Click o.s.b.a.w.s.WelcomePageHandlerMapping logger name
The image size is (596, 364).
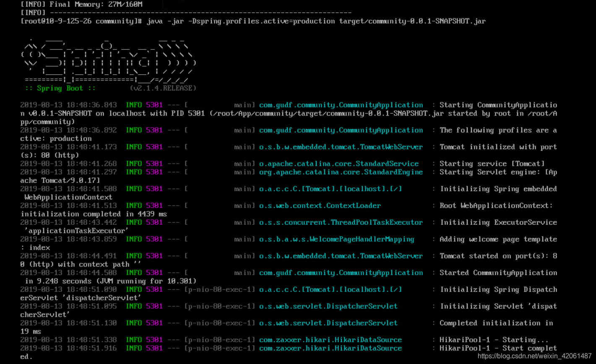(337, 239)
